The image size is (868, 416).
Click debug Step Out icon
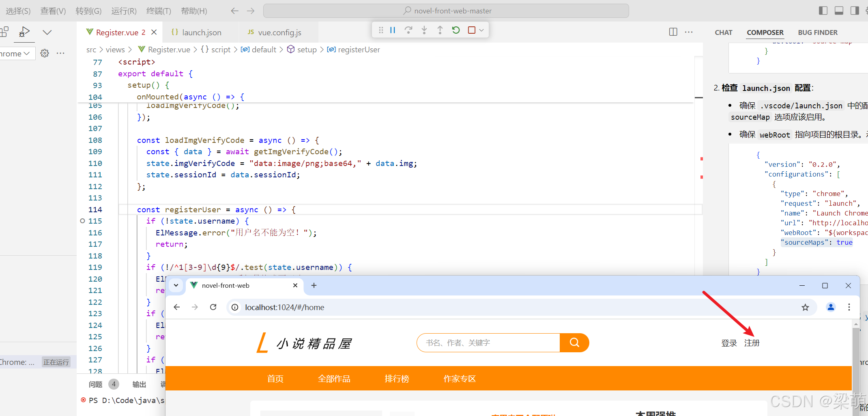point(440,30)
